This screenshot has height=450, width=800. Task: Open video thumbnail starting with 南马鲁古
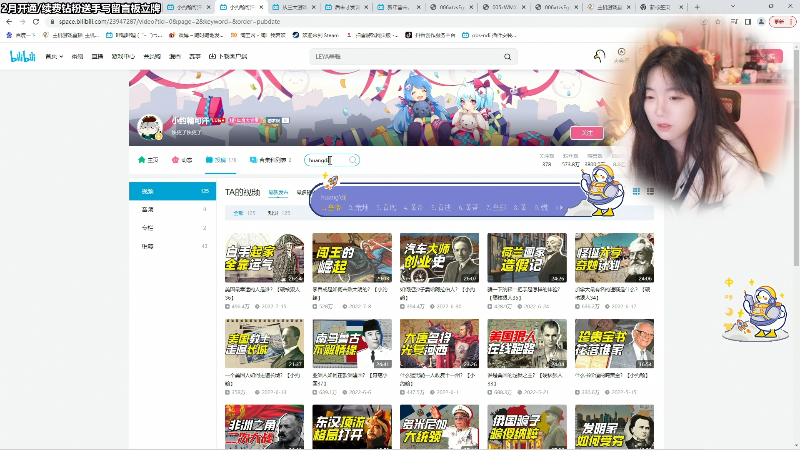352,343
